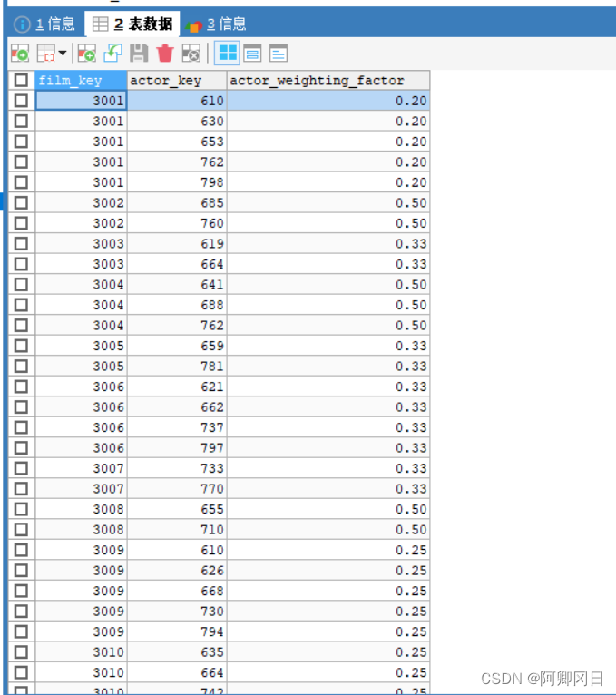Check the row with film_key 3008 actor_key 710
Screen dimensions: 616x695
pyautogui.click(x=21, y=529)
